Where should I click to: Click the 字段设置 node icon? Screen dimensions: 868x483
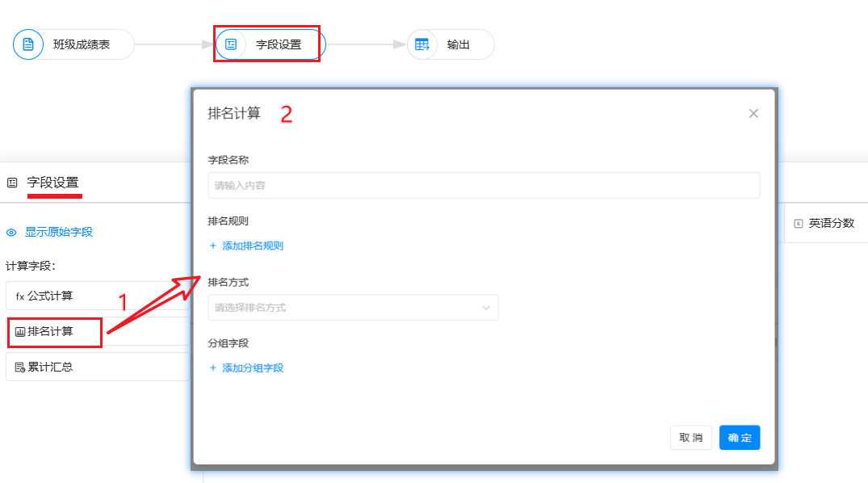[231, 44]
